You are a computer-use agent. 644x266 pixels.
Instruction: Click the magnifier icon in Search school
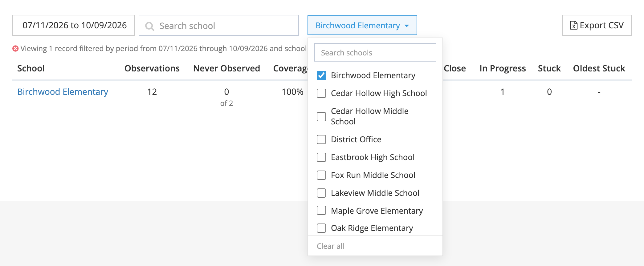[x=149, y=26]
